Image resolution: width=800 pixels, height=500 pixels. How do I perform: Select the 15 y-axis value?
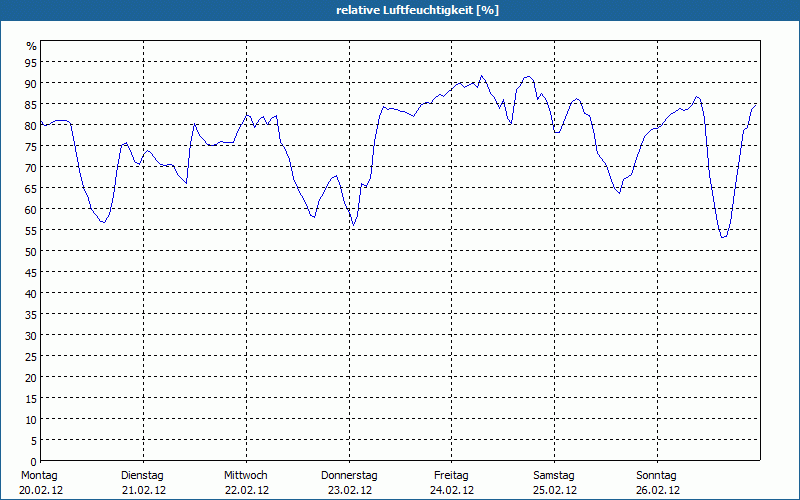click(x=32, y=399)
